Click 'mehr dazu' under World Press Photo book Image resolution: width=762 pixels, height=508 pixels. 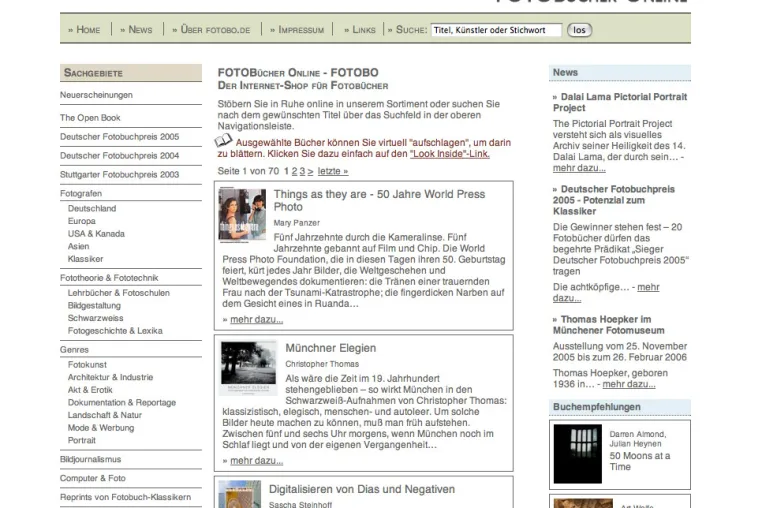(257, 320)
